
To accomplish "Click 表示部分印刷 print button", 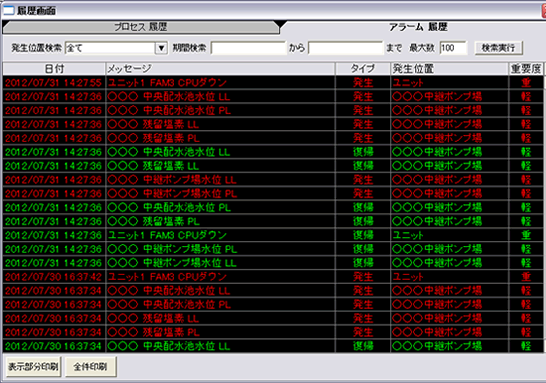I will (33, 367).
